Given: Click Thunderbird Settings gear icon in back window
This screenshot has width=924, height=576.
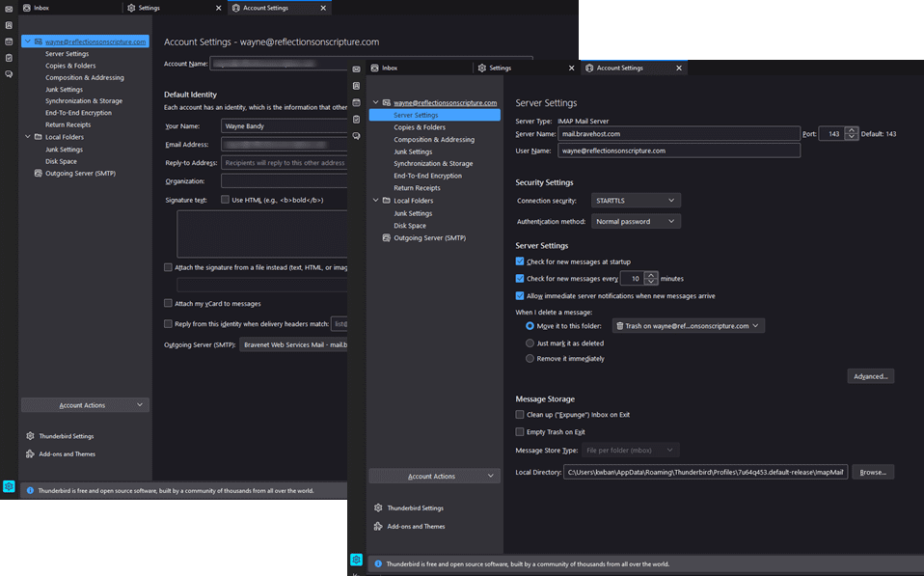Looking at the screenshot, I should [30, 436].
